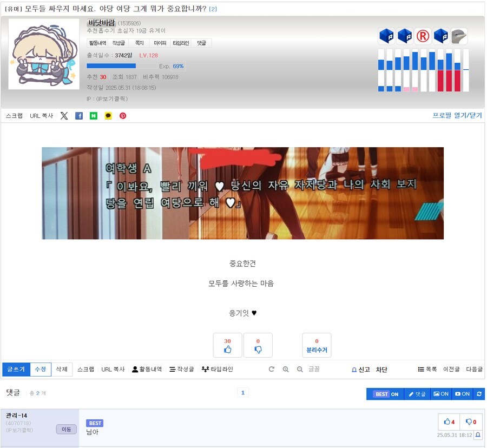Refresh comments with blue refresh icon

479,394
